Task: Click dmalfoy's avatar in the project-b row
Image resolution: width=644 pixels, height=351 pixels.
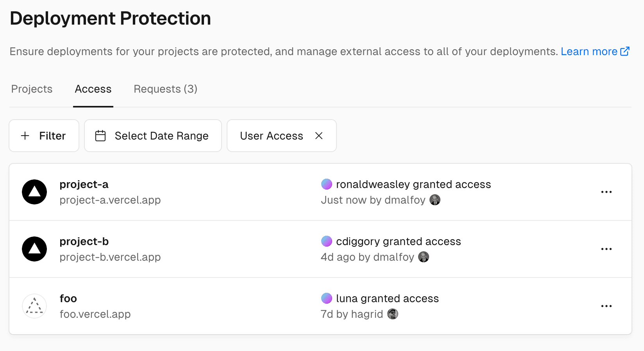Action: 424,257
